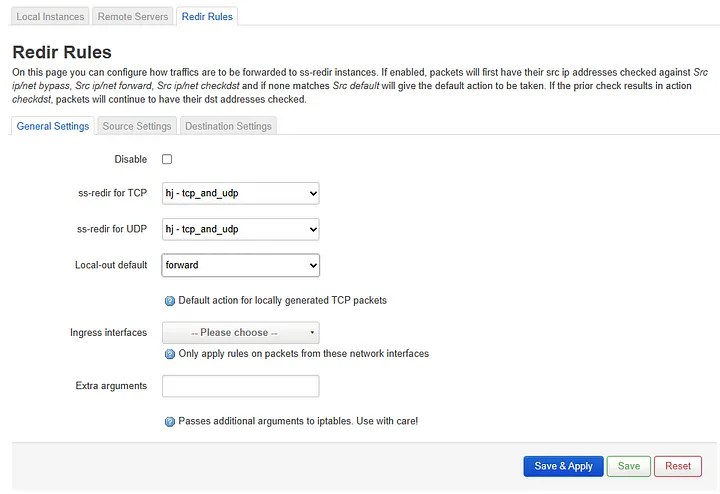Click help icon beside locally generated TCP hint
Viewport: 720px width, 494px height.
coord(169,301)
